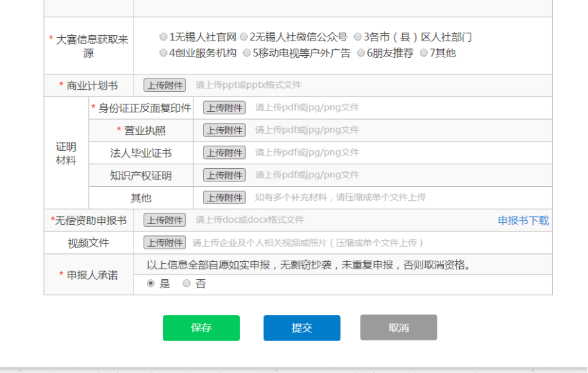Select 3各市（县）区人社部门 radio option

click(358, 37)
